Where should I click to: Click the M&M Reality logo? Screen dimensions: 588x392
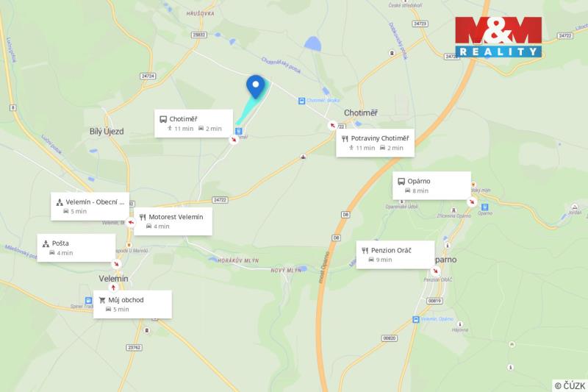pyautogui.click(x=498, y=37)
